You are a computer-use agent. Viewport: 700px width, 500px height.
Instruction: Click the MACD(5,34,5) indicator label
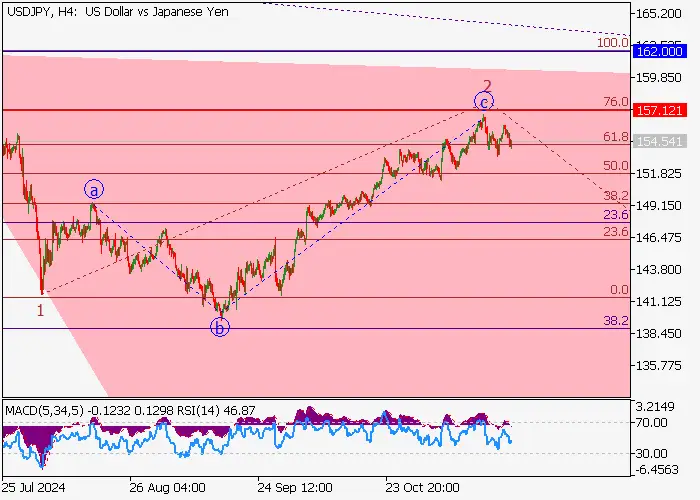point(44,410)
